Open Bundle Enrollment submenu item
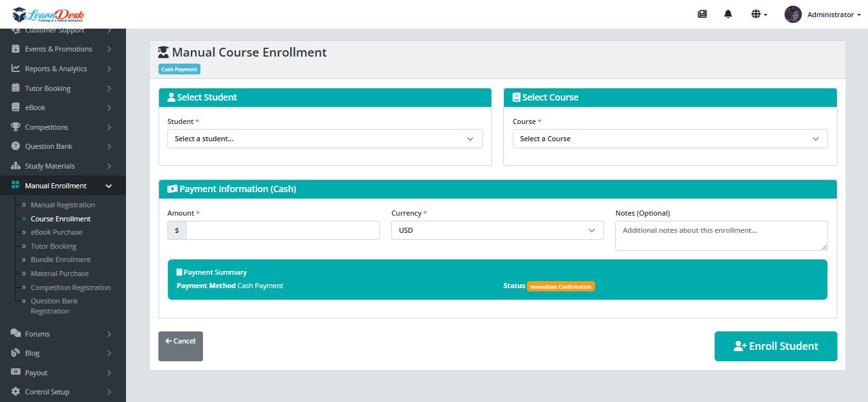Image resolution: width=868 pixels, height=402 pixels. point(60,260)
